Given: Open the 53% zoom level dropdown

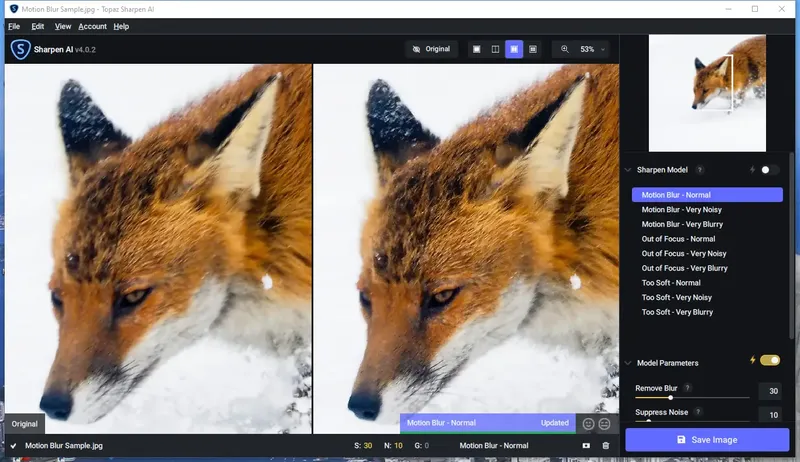Looking at the screenshot, I should click(x=592, y=49).
